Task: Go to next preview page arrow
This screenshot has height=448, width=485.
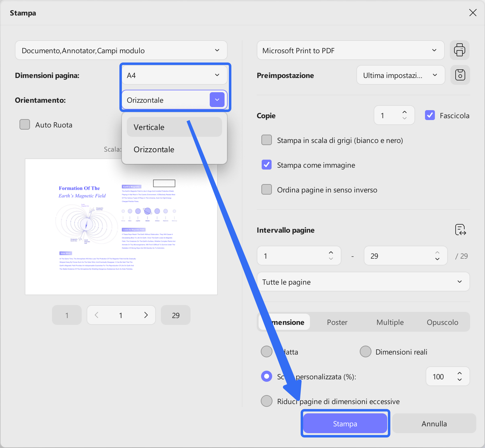Action: click(x=146, y=315)
